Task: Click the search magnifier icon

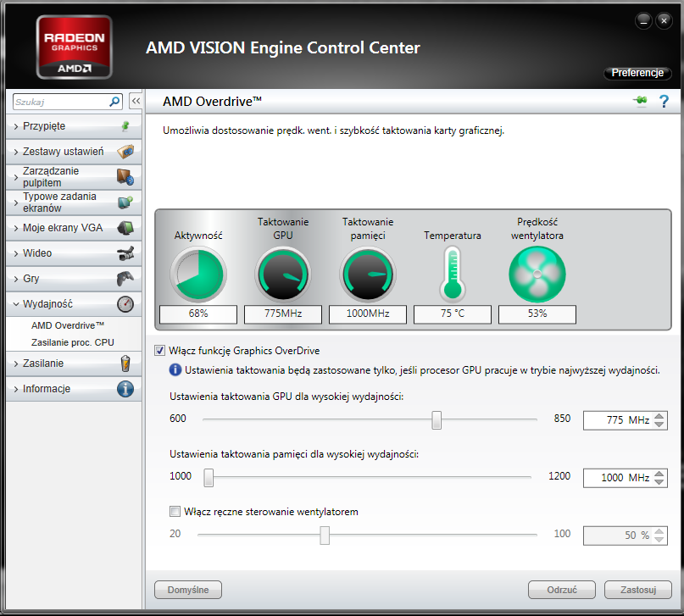Action: tap(114, 102)
